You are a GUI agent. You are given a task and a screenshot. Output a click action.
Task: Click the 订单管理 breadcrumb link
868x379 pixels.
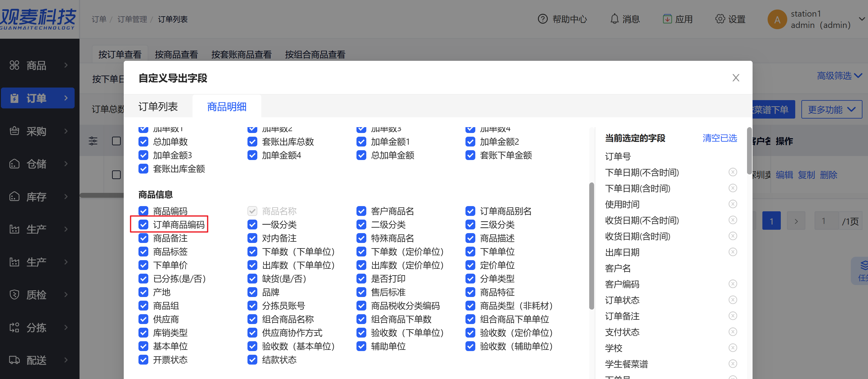(x=132, y=19)
